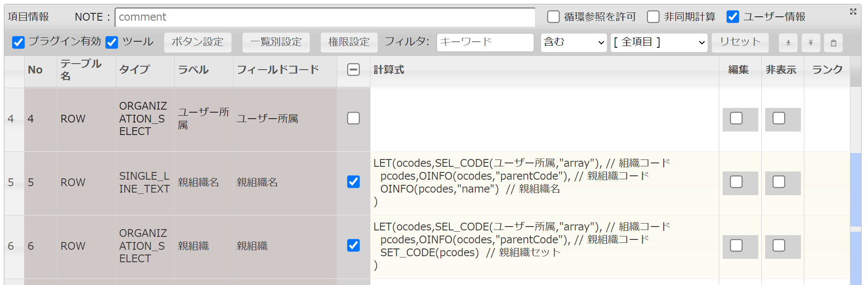Open 権限設定 button

coord(349,43)
